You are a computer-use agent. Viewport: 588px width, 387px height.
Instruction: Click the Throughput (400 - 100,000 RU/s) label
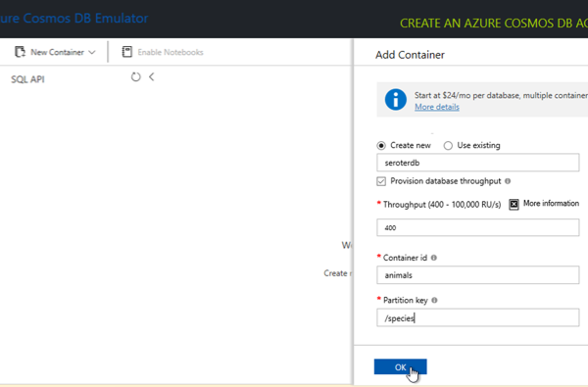(442, 205)
